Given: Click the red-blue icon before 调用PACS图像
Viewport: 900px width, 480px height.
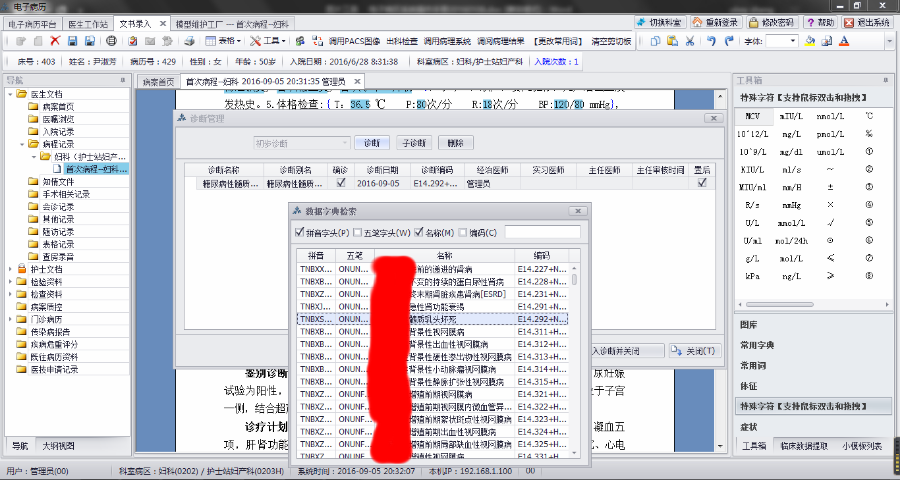Looking at the screenshot, I should [317, 41].
